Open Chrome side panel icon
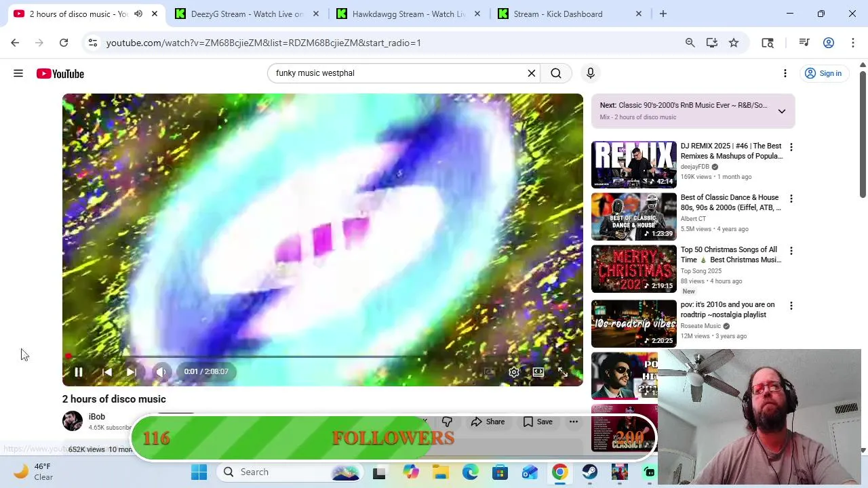The width and height of the screenshot is (868, 488). [768, 43]
